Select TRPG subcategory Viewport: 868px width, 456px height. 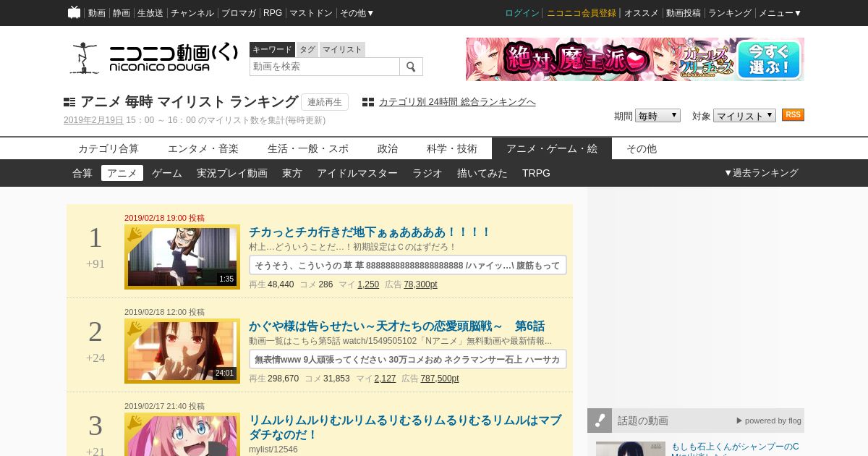[x=536, y=173]
